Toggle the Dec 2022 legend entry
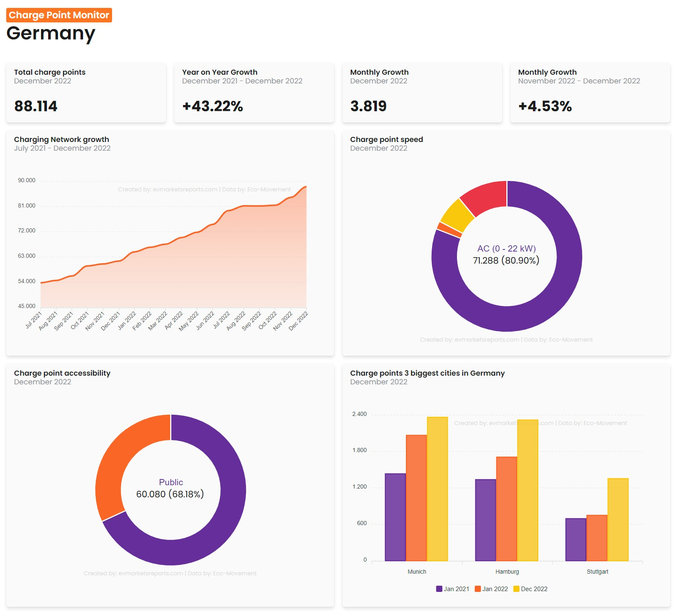This screenshot has width=679, height=616. [x=530, y=589]
